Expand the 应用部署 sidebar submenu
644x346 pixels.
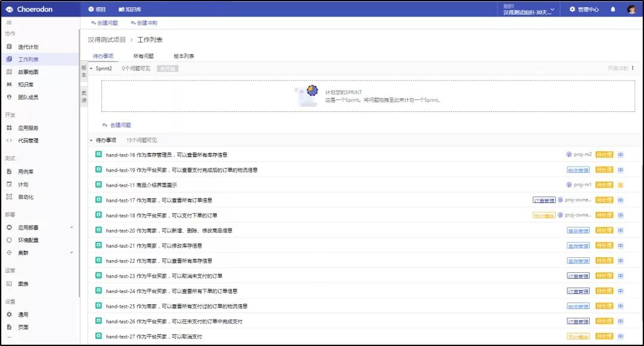[72, 227]
